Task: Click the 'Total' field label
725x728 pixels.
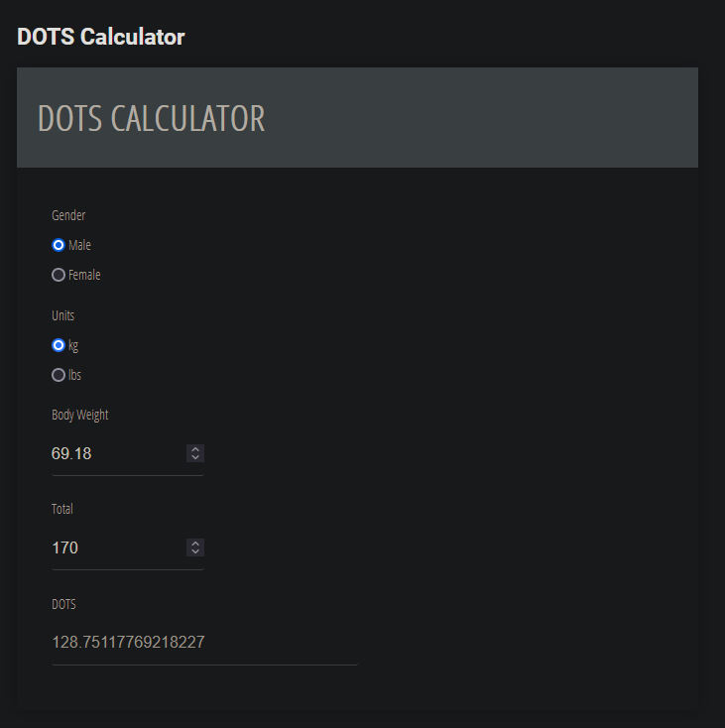Action: pos(62,509)
